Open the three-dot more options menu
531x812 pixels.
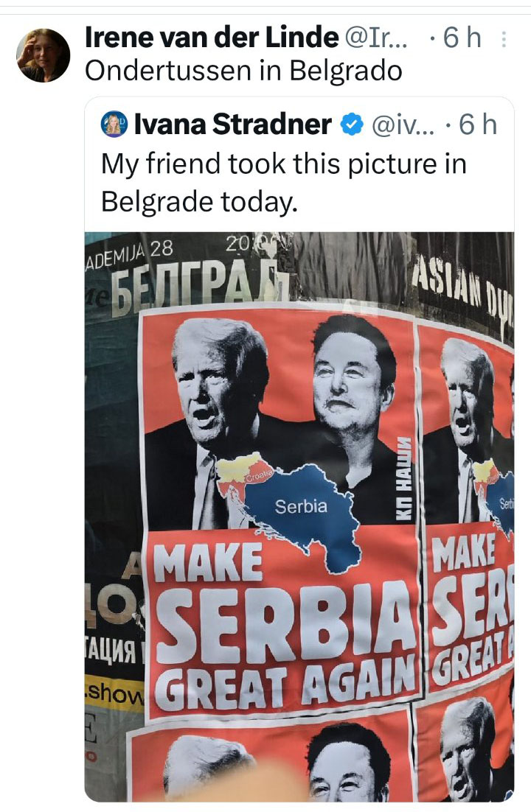point(504,39)
